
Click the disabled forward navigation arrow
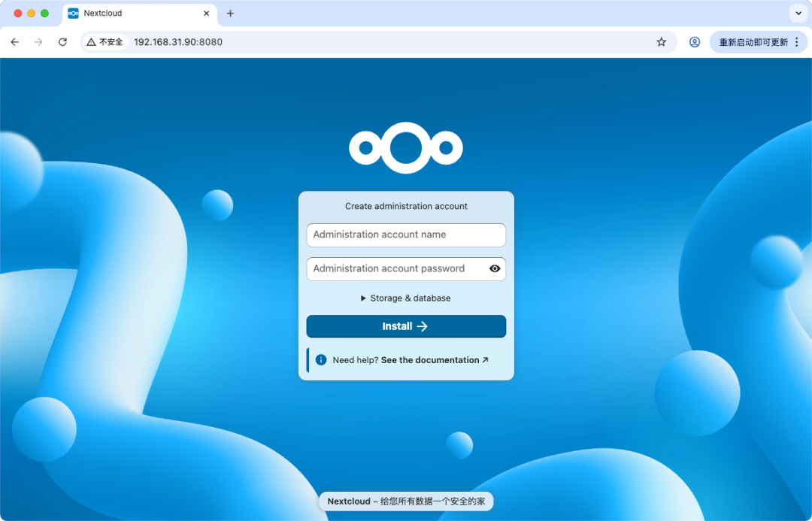pyautogui.click(x=38, y=42)
